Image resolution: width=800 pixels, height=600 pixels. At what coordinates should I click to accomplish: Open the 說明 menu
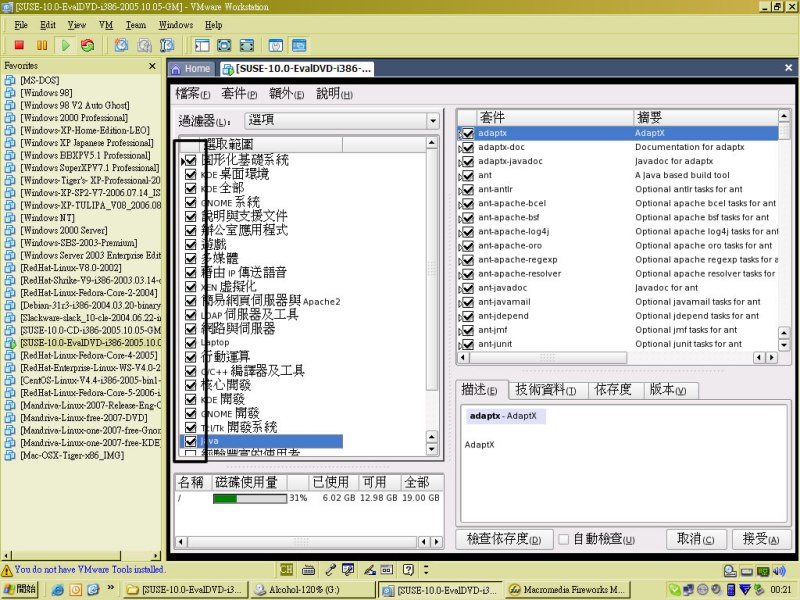pyautogui.click(x=334, y=94)
